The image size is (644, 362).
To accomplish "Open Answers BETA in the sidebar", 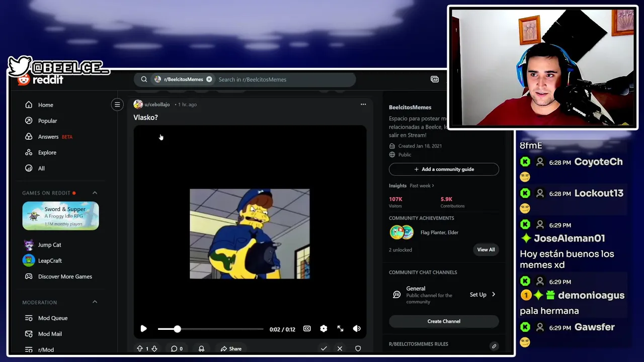I will click(49, 137).
